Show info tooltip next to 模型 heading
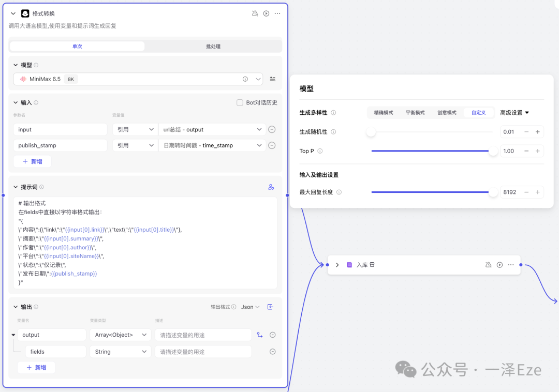Screen dimensions: 559x392 point(36,65)
